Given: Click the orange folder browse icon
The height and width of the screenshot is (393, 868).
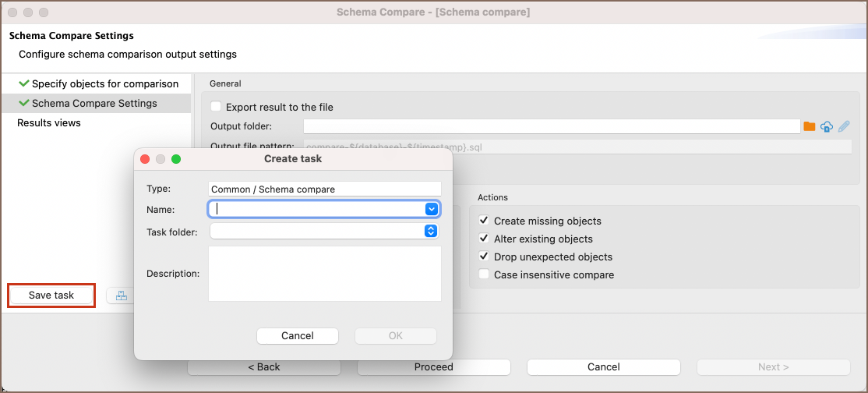Looking at the screenshot, I should (809, 126).
